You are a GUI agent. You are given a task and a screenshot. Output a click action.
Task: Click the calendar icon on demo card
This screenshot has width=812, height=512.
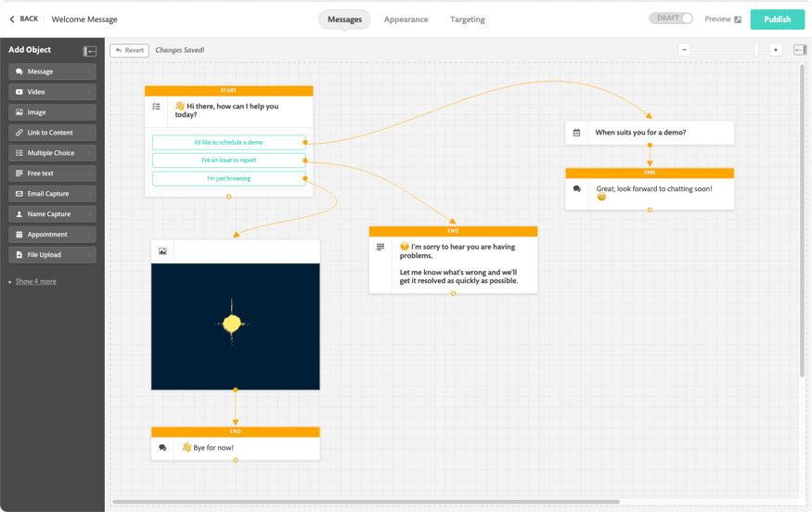[x=576, y=133]
